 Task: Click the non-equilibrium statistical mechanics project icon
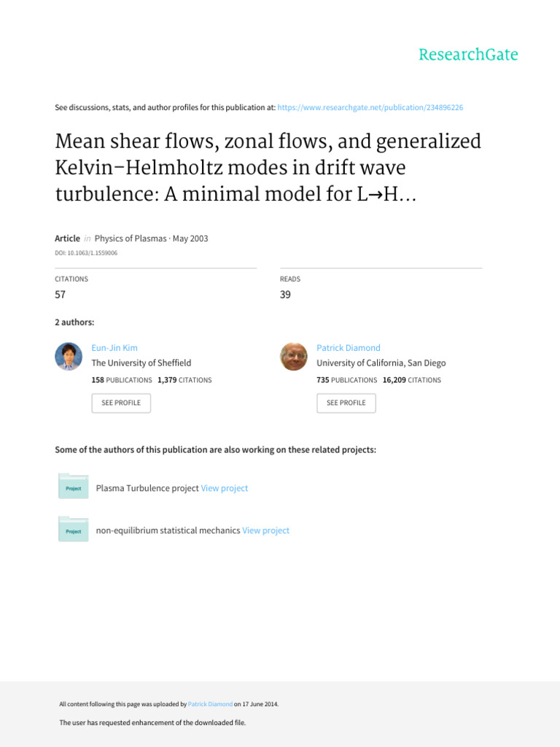[73, 530]
